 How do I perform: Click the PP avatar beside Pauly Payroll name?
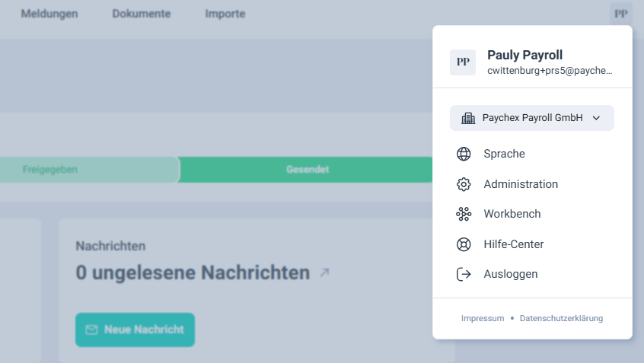463,62
